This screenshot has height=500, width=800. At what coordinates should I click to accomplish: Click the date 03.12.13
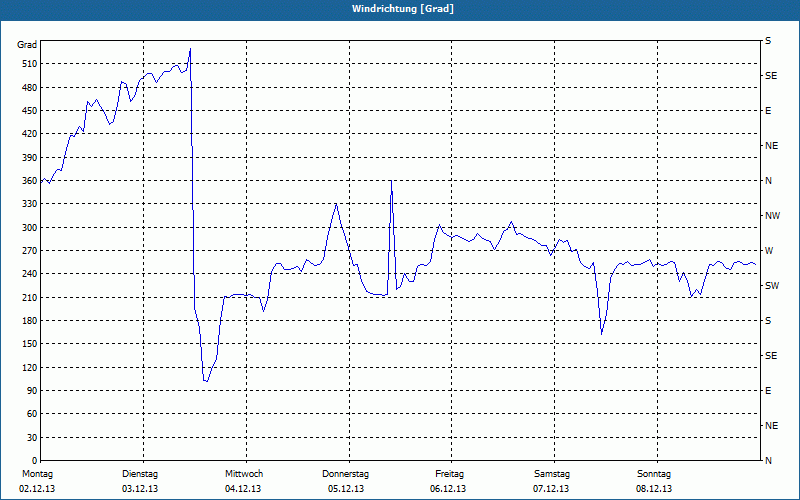[140, 489]
